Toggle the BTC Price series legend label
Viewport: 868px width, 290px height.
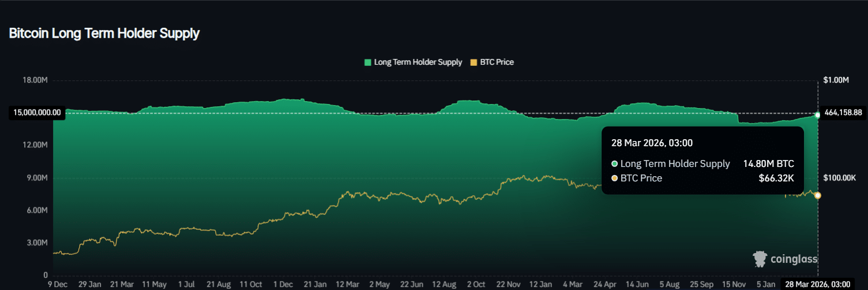click(497, 62)
